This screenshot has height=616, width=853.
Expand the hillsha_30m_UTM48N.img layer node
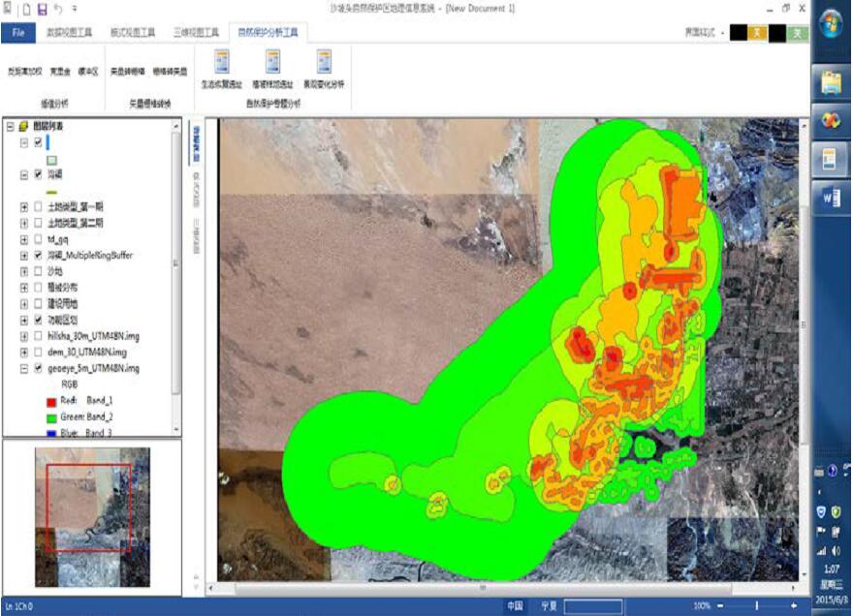[x=23, y=336]
